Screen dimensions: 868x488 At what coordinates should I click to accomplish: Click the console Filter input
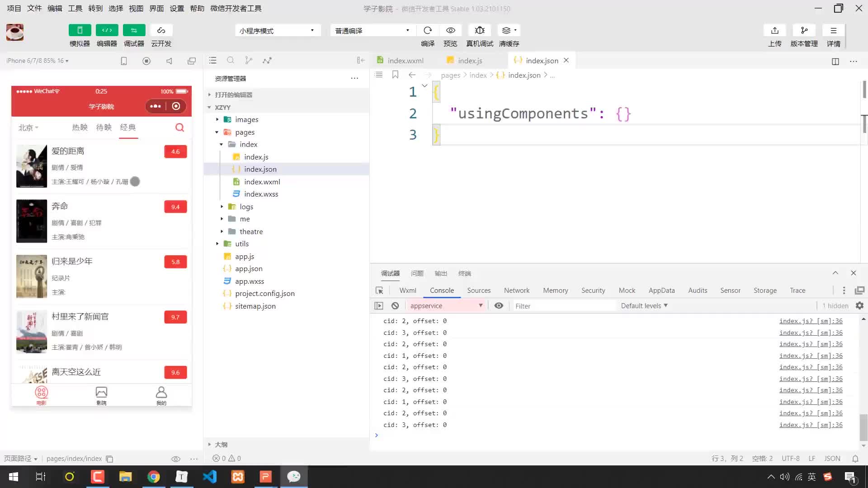[564, 306]
